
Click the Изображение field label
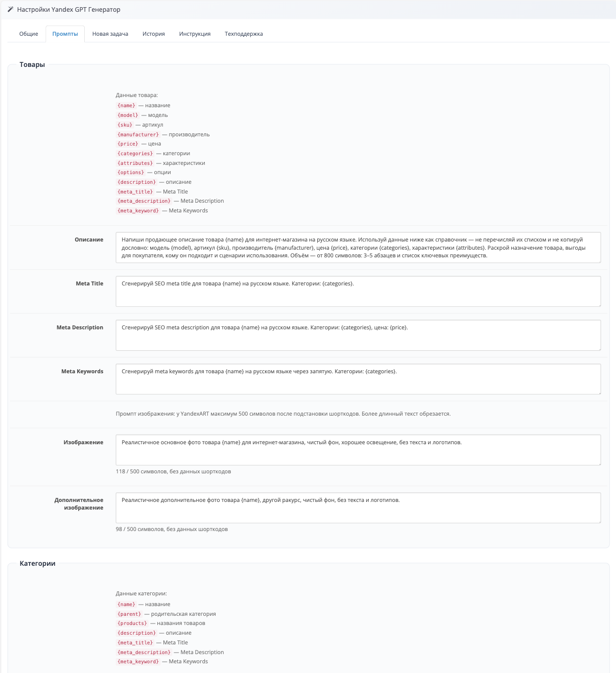click(83, 442)
